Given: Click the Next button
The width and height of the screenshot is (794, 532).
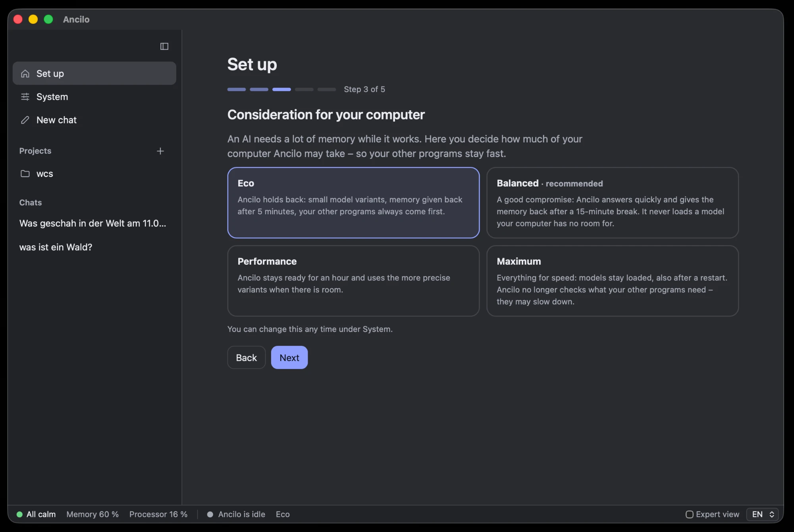Looking at the screenshot, I should 289,357.
